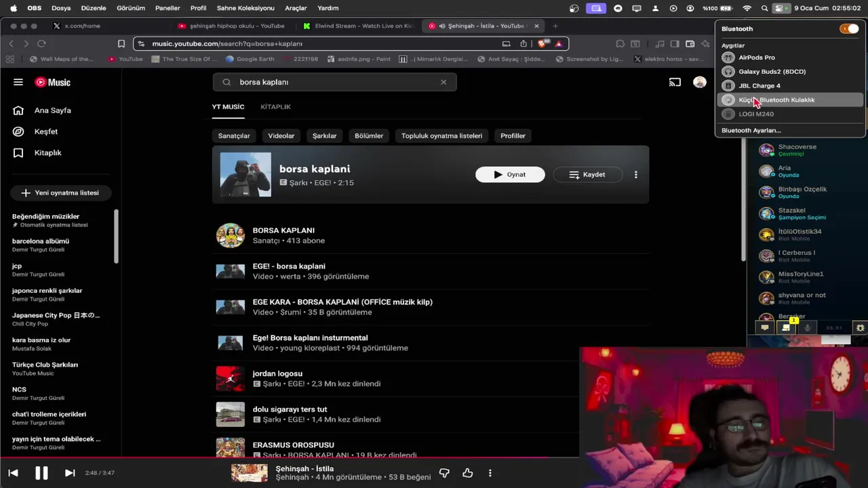868x488 pixels.
Task: Like the Şehinşah - İstila track
Action: pyautogui.click(x=467, y=472)
